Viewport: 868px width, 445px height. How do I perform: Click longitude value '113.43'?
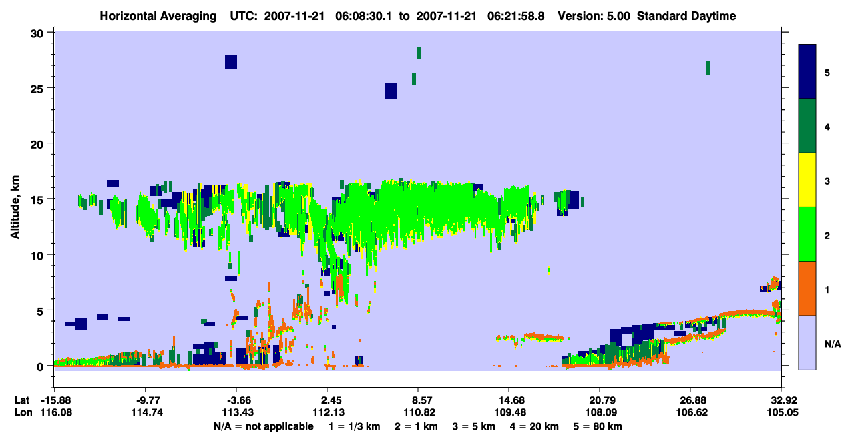point(236,412)
